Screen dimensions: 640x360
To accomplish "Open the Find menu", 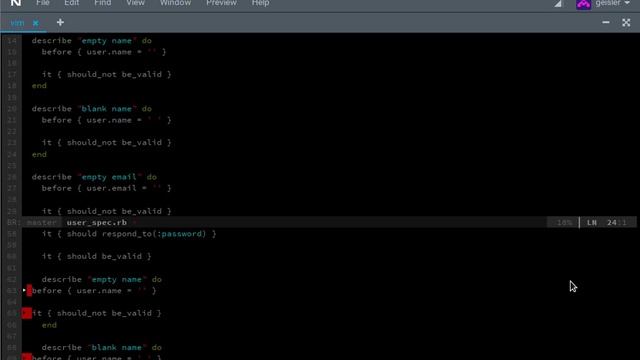I will (102, 3).
